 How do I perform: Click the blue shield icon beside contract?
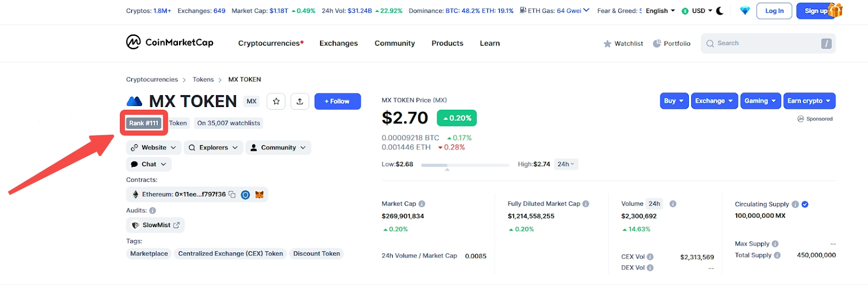click(245, 195)
